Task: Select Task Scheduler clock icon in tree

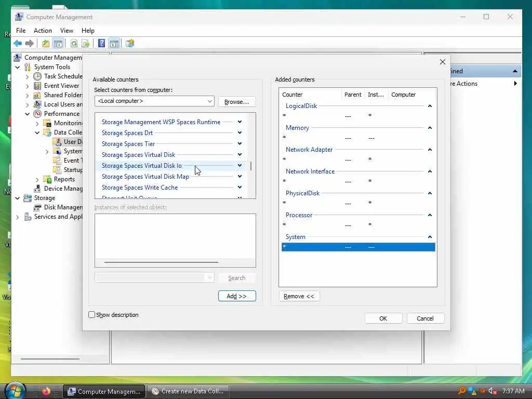Action: coord(37,76)
